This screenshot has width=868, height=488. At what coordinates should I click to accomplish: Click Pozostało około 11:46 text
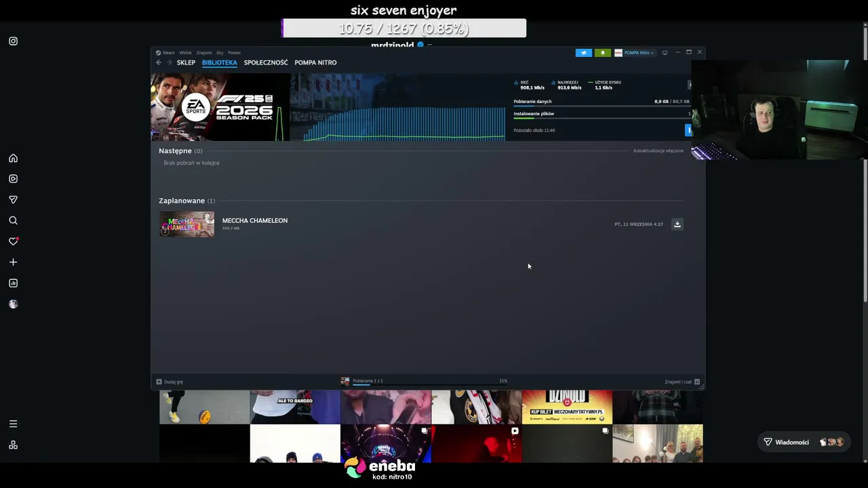coord(534,130)
